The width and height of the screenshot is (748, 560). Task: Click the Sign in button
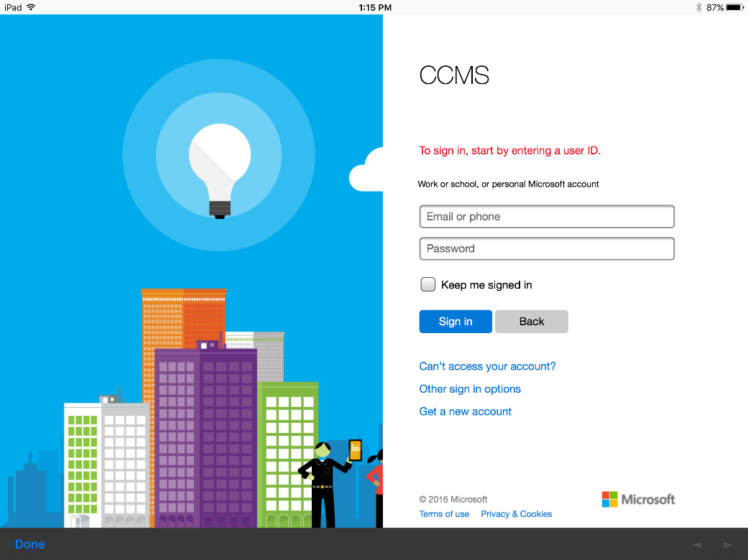(x=456, y=322)
